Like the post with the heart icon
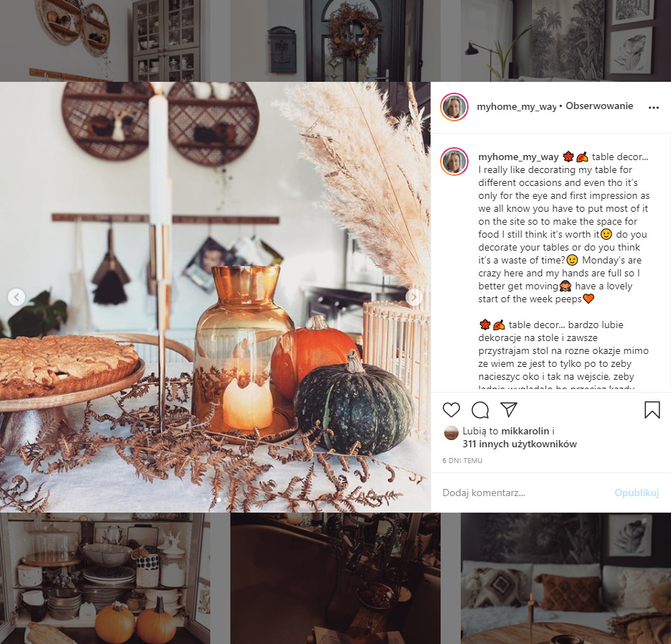Viewport: 671px width, 644px height. tap(451, 410)
